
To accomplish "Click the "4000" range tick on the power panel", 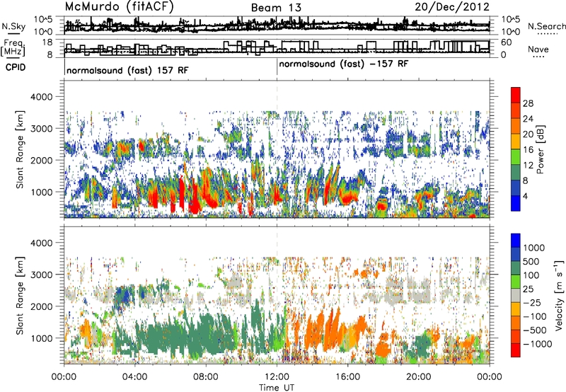I will coord(41,97).
